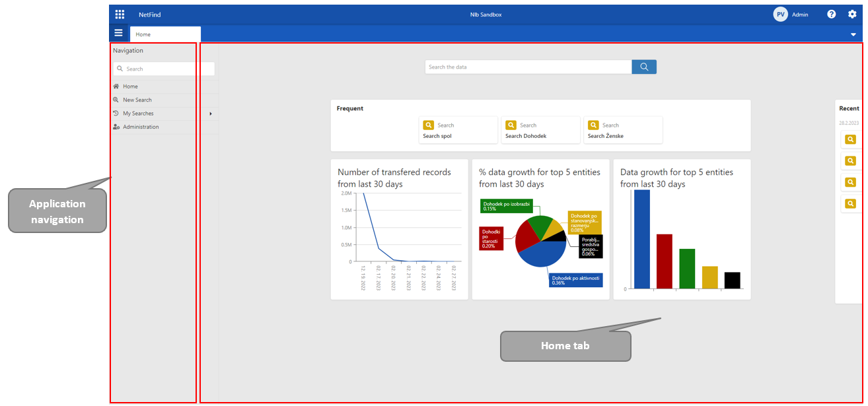Click the Admin user name
Screen dimensions: 868x406
click(800, 15)
